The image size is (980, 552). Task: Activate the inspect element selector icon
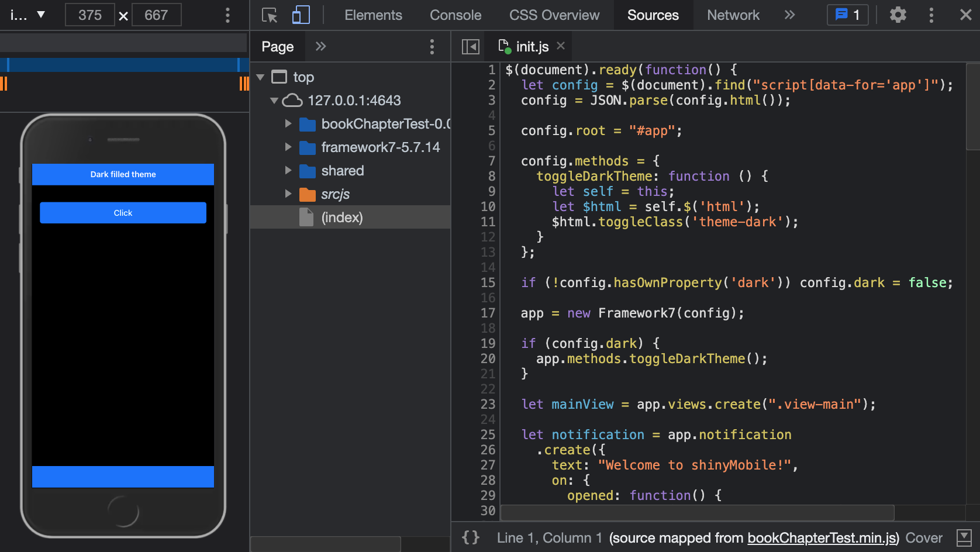pyautogui.click(x=270, y=15)
